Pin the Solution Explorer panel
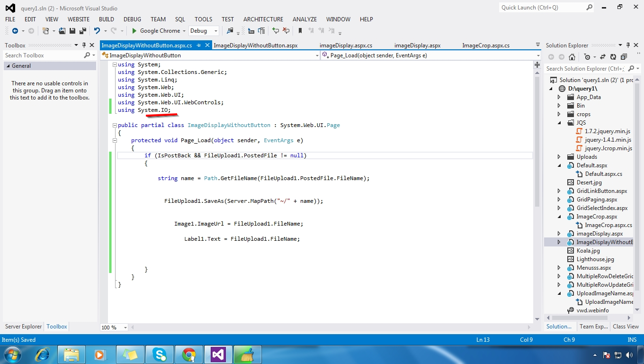The width and height of the screenshot is (644, 364). tap(628, 45)
